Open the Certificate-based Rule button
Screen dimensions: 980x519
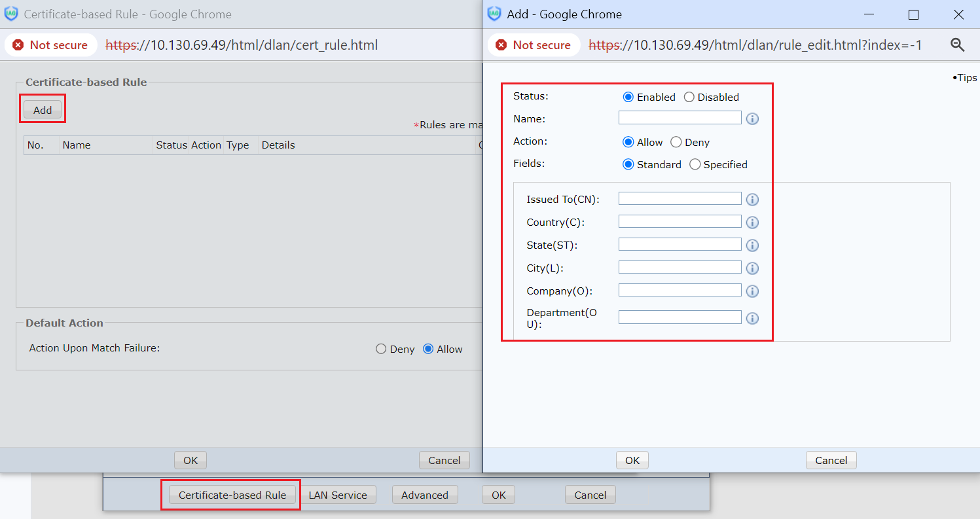232,495
